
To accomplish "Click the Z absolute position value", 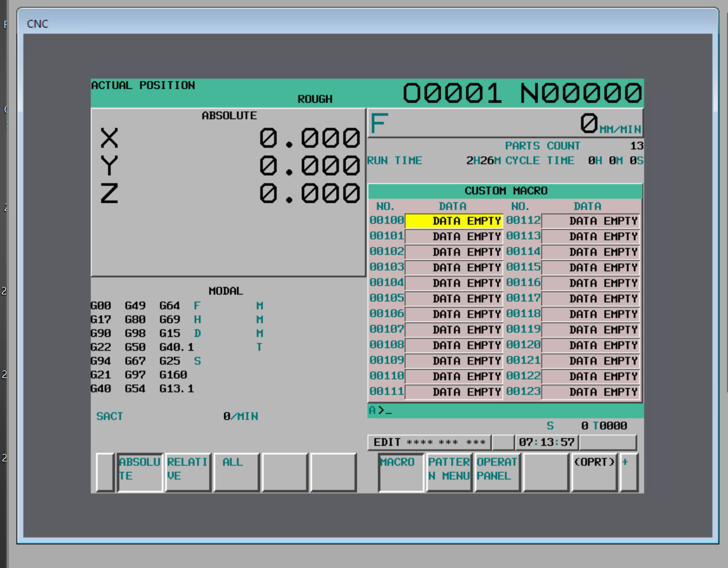I will (310, 194).
